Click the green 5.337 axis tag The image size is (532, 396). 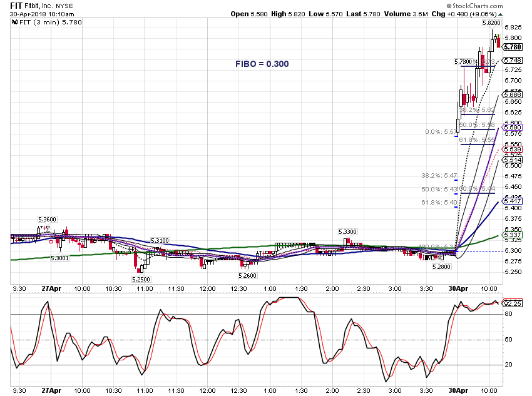click(x=513, y=235)
